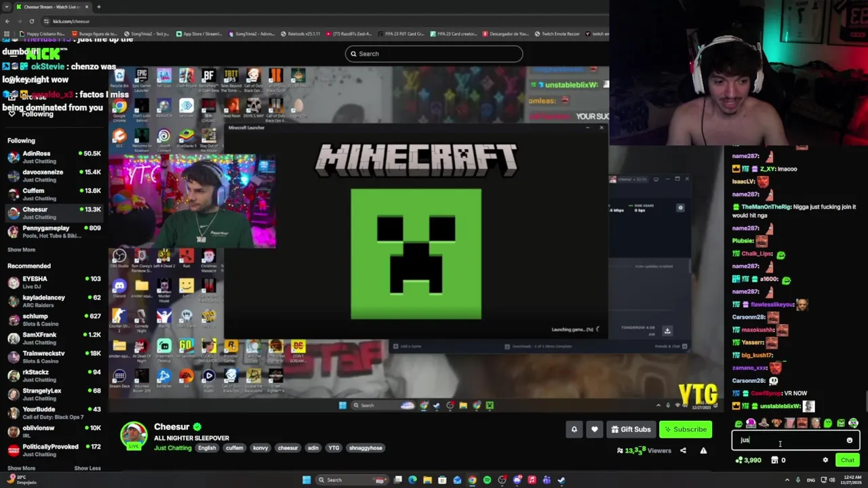868x488 pixels.
Task: Open Steam from the taskbar
Action: [561, 480]
